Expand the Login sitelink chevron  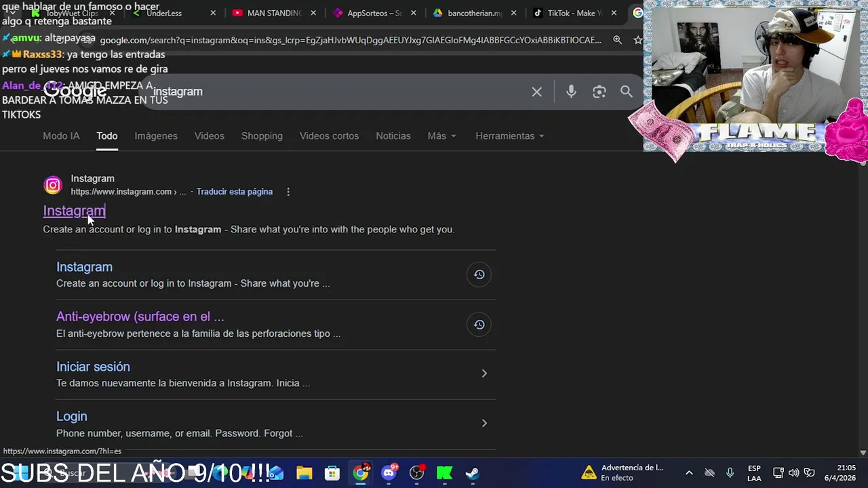pos(484,424)
